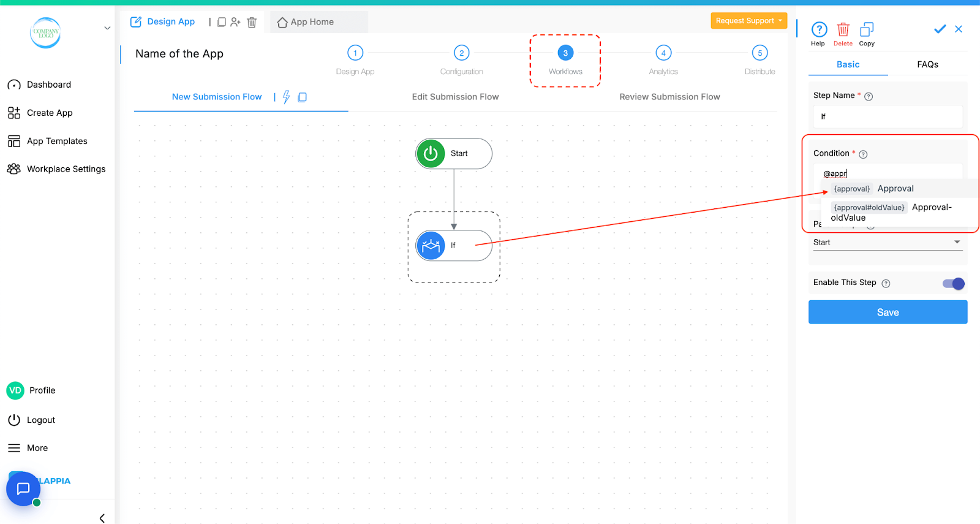
Task: Click Enable This Step help icon
Action: coord(886,283)
